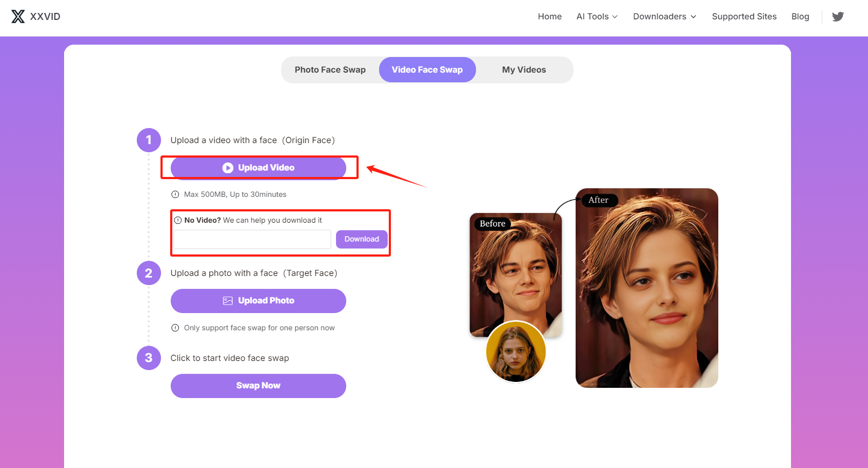The width and height of the screenshot is (868, 468).
Task: Open the My Videos tab
Action: (x=524, y=70)
